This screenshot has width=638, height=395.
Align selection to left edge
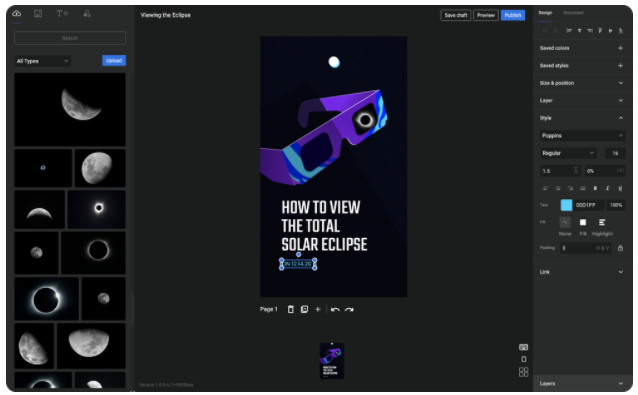[569, 31]
